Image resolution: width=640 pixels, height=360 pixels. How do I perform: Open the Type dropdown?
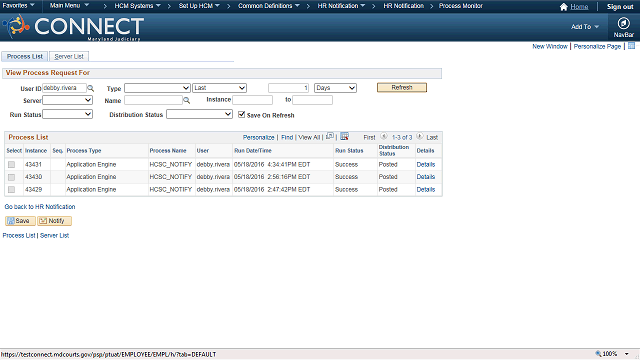pyautogui.click(x=157, y=88)
